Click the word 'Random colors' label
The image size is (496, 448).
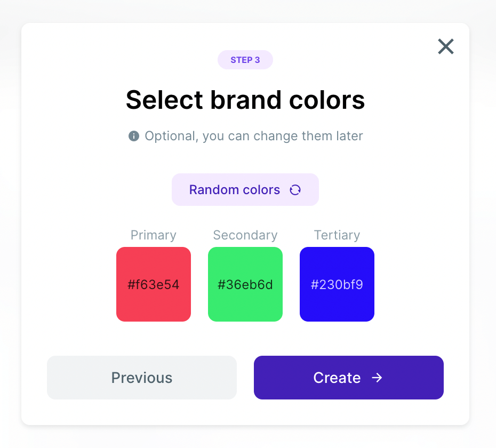[235, 190]
